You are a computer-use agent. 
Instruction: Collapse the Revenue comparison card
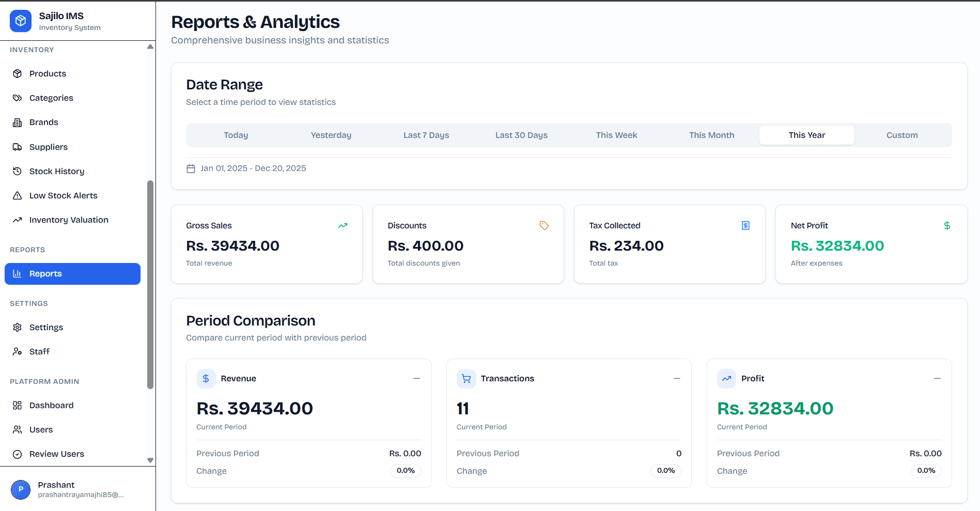pyautogui.click(x=417, y=378)
